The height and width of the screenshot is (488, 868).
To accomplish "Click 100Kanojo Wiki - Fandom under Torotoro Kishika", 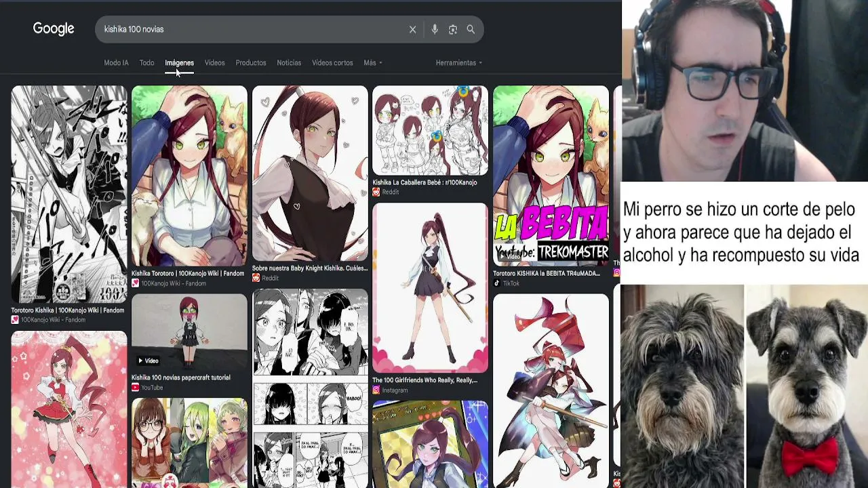I will click(54, 320).
